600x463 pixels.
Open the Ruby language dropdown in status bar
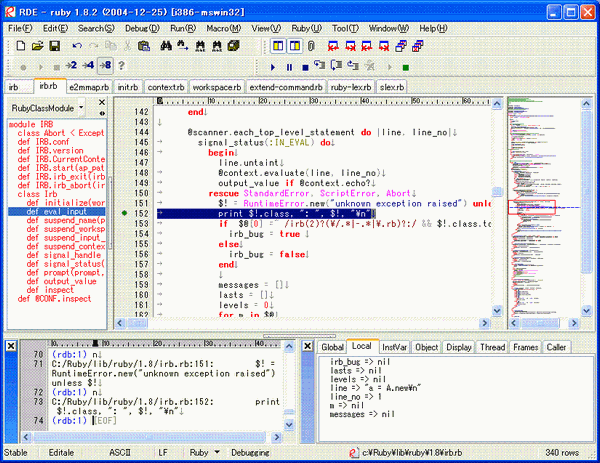tap(217, 452)
